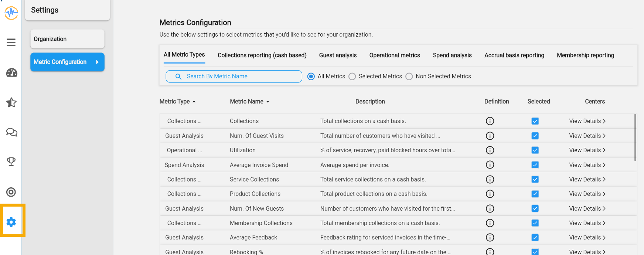View Details for the Collections metric

587,121
